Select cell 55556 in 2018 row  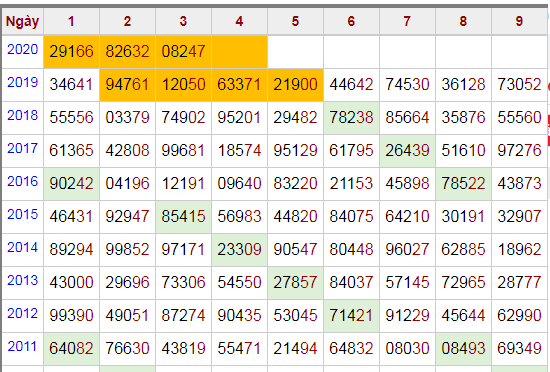pyautogui.click(x=71, y=117)
